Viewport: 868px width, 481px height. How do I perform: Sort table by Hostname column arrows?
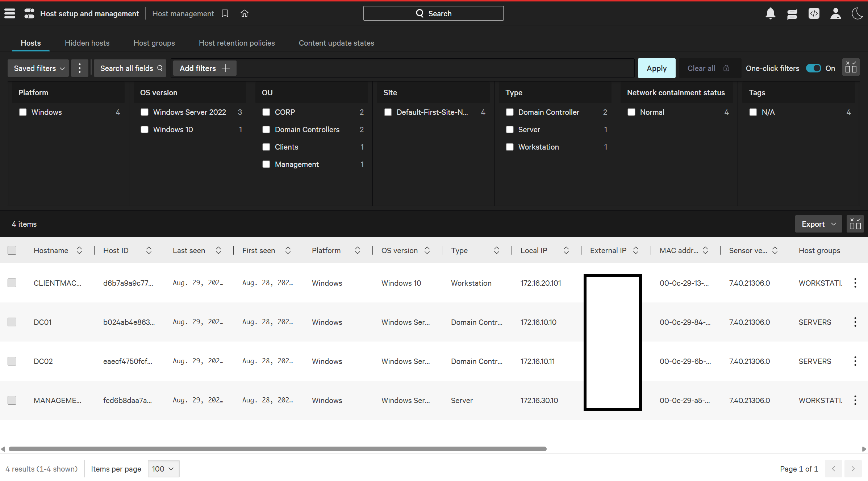(79, 250)
